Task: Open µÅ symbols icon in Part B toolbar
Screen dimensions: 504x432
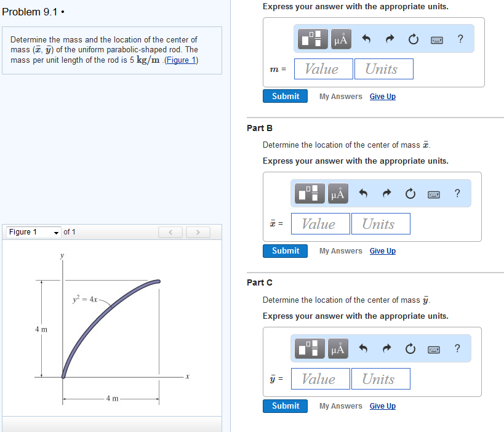Action: (338, 193)
